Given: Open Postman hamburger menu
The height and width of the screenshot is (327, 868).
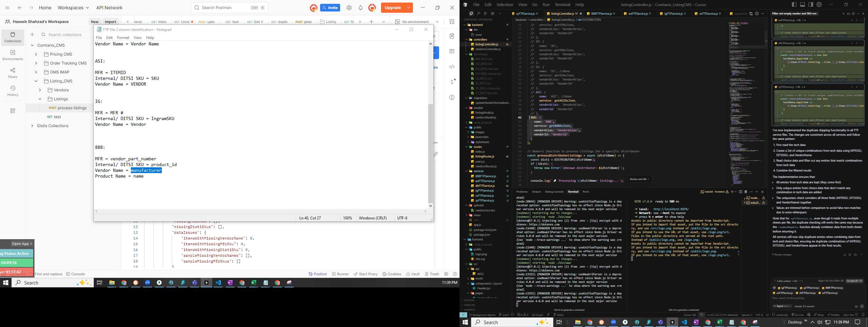Looking at the screenshot, I should 7,8.
